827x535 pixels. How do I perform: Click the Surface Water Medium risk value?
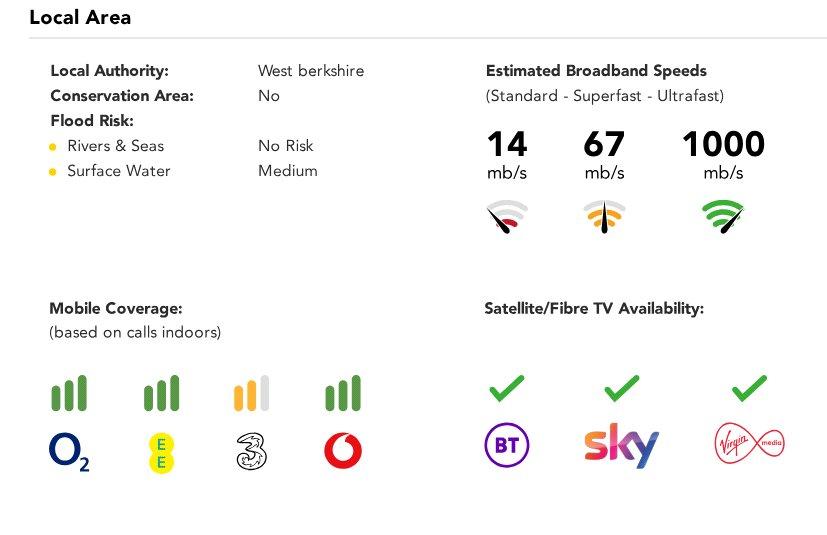tap(288, 171)
